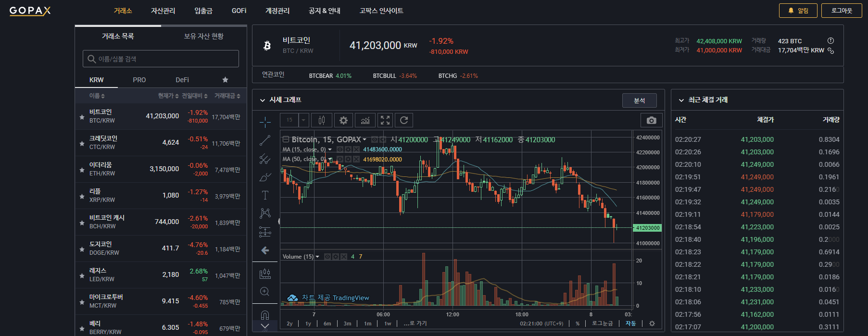868x336 pixels.
Task: Open the indicators menu icon
Action: point(365,120)
